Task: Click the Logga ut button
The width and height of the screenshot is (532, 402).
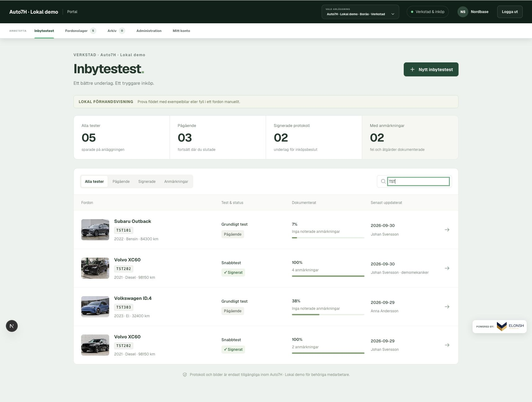Action: pyautogui.click(x=510, y=12)
